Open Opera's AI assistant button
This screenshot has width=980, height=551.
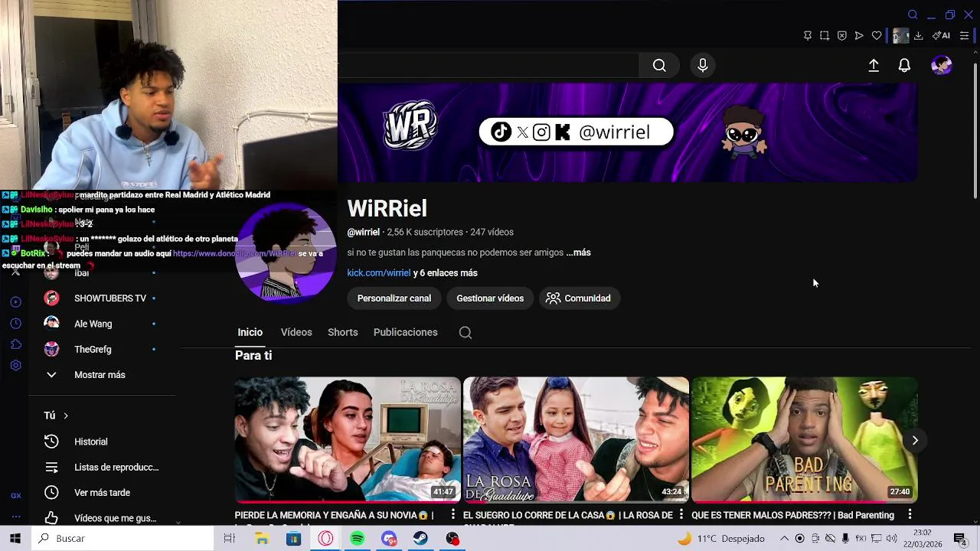(941, 36)
